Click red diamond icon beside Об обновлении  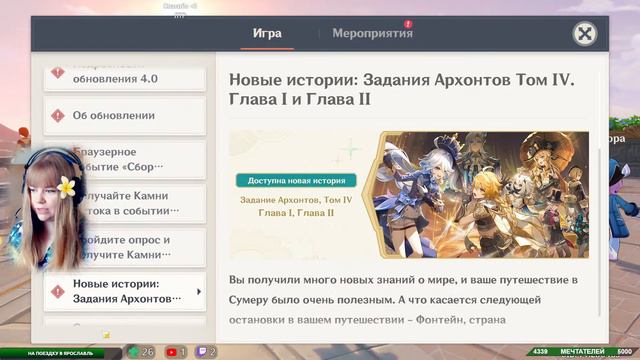tap(58, 116)
